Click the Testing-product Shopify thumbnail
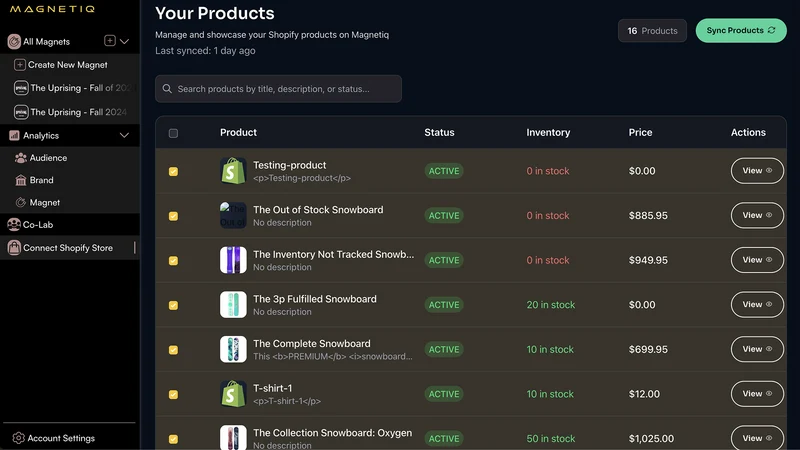This screenshot has width=800, height=450. [x=233, y=171]
